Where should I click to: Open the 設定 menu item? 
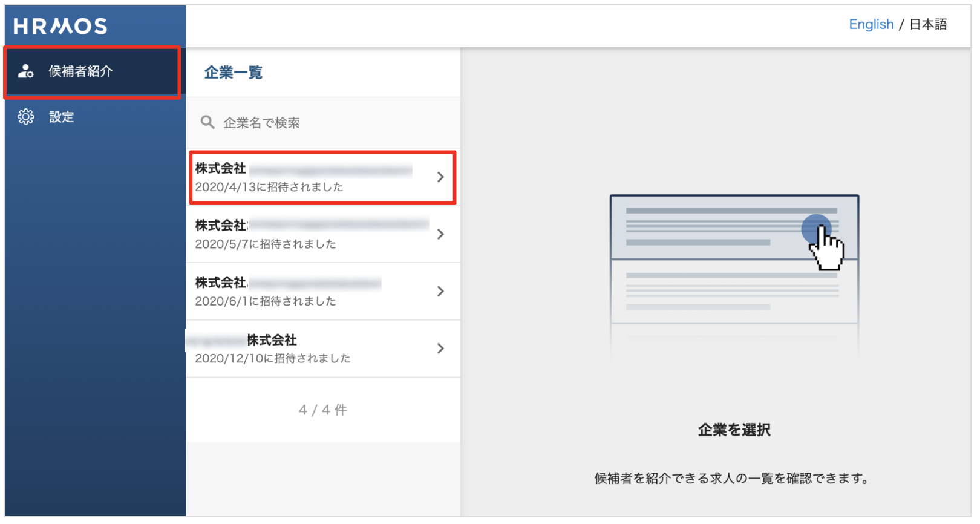coord(95,117)
